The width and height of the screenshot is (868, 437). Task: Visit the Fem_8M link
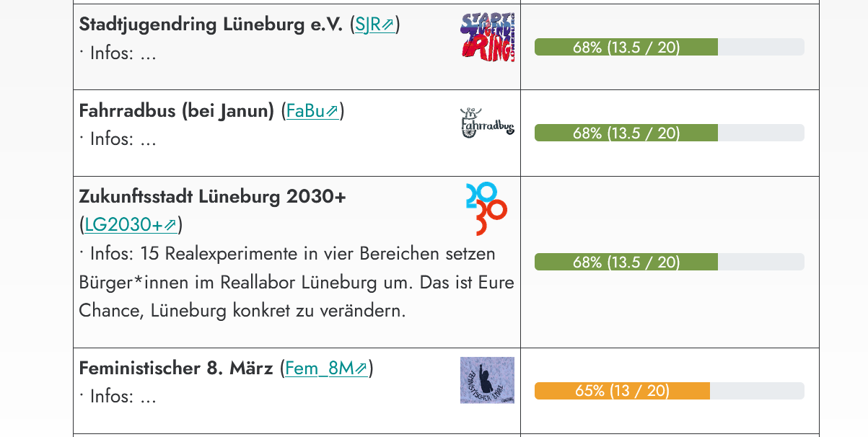[x=326, y=368]
